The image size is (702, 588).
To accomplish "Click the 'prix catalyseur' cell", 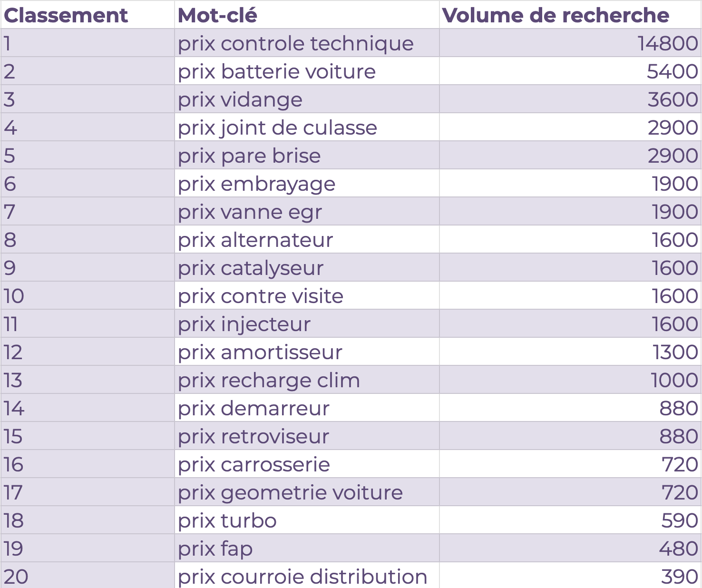I will point(251,268).
